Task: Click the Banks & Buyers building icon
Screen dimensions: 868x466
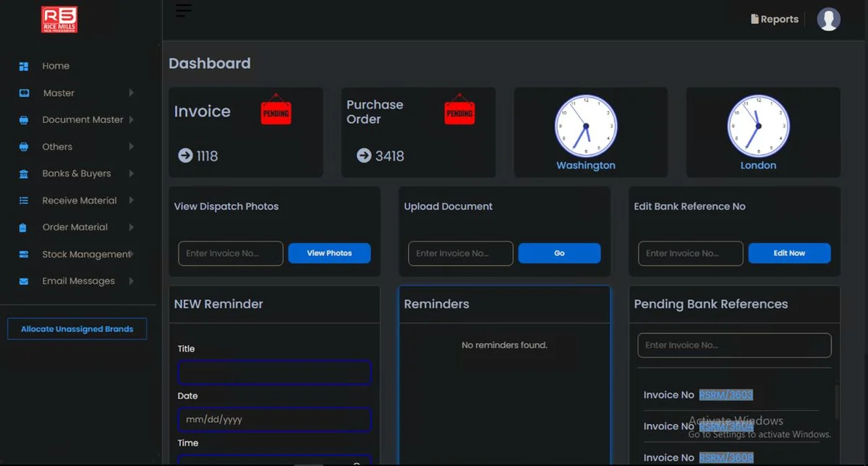Action: 24,174
